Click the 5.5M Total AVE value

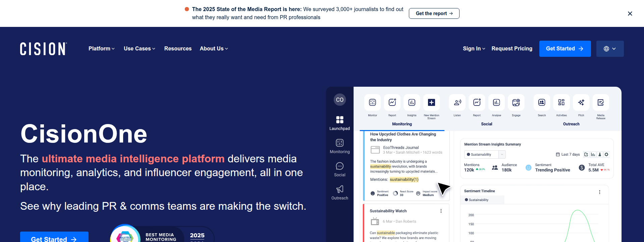tap(593, 170)
